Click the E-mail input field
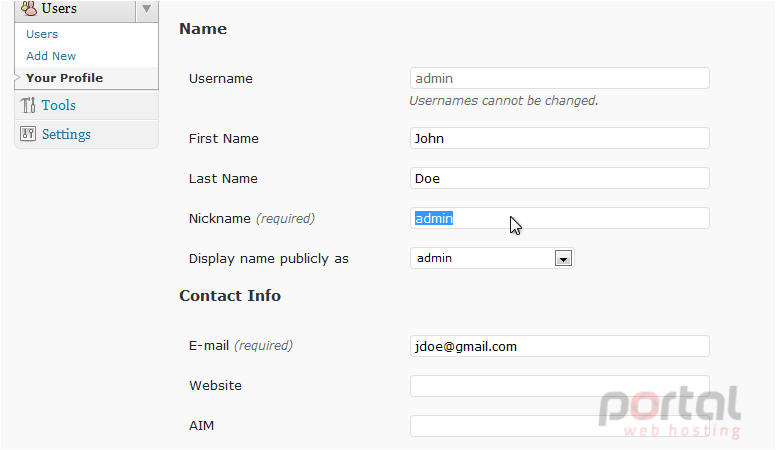Screen dimensions: 776x450 pyautogui.click(x=560, y=346)
